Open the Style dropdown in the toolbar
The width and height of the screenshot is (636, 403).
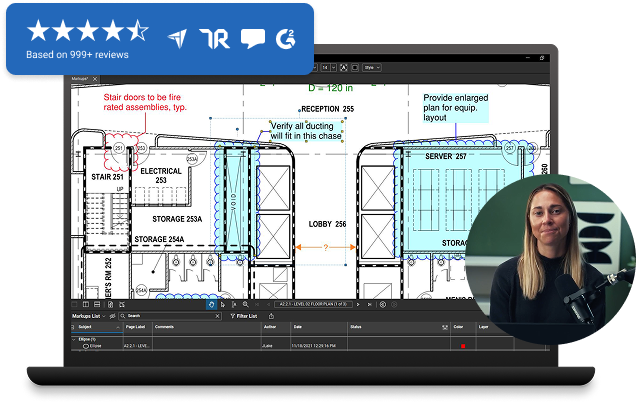[x=372, y=67]
